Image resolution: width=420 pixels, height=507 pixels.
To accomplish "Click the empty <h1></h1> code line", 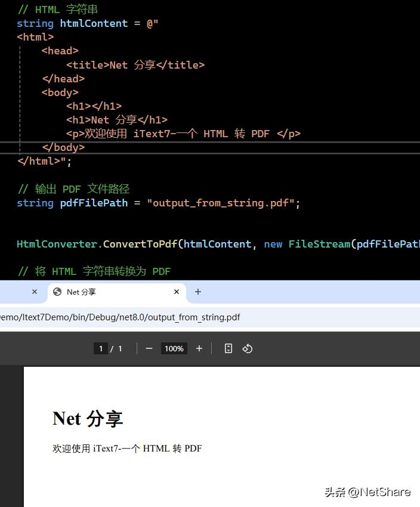I will pos(94,106).
